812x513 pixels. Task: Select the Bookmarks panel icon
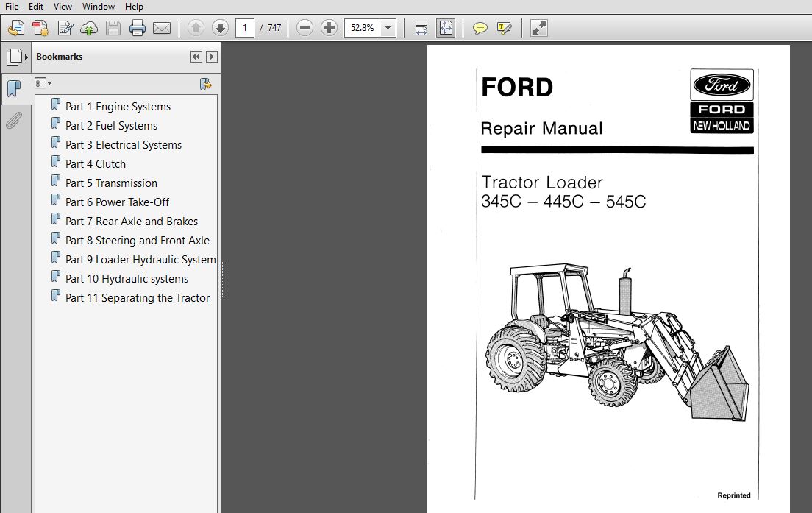pos(14,88)
